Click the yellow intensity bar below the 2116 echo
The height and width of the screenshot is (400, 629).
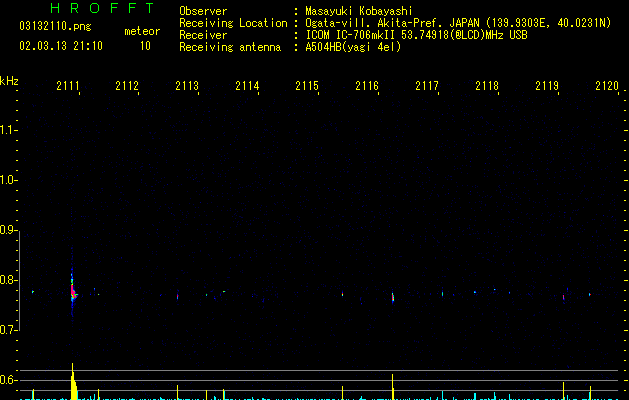pyautogui.click(x=393, y=387)
